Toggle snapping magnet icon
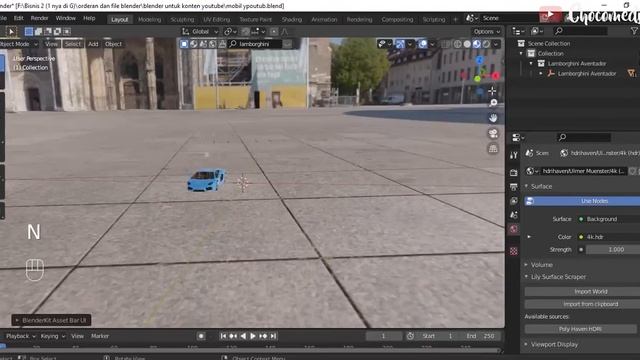Viewport: 640px width, 360px height. (245, 31)
